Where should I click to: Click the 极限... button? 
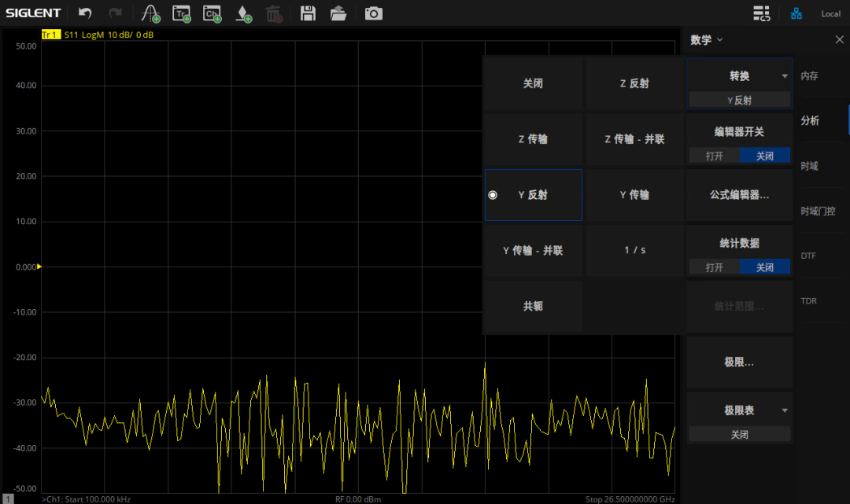point(740,362)
